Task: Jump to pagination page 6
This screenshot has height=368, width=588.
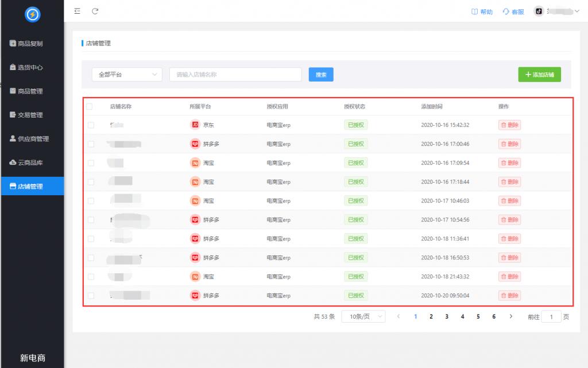Action: [494, 317]
